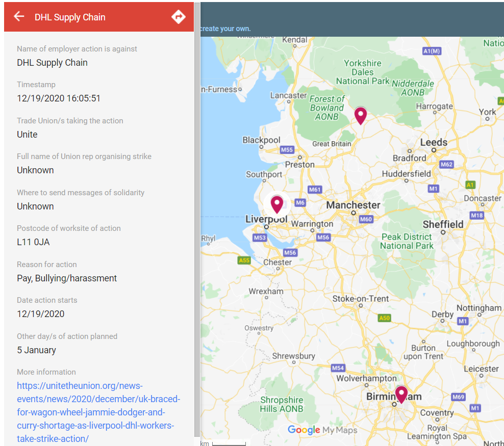
Task: Click the A55 road shield near Chester
Action: pyautogui.click(x=244, y=260)
